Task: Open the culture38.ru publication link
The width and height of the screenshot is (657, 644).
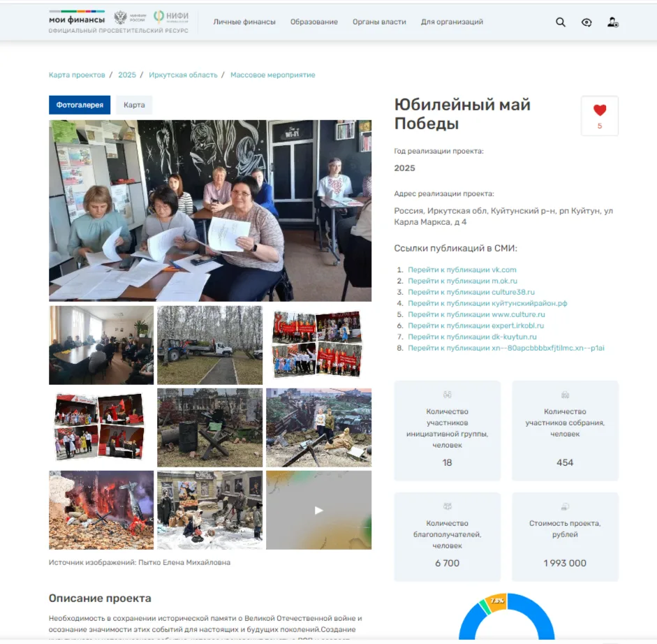Action: (471, 292)
